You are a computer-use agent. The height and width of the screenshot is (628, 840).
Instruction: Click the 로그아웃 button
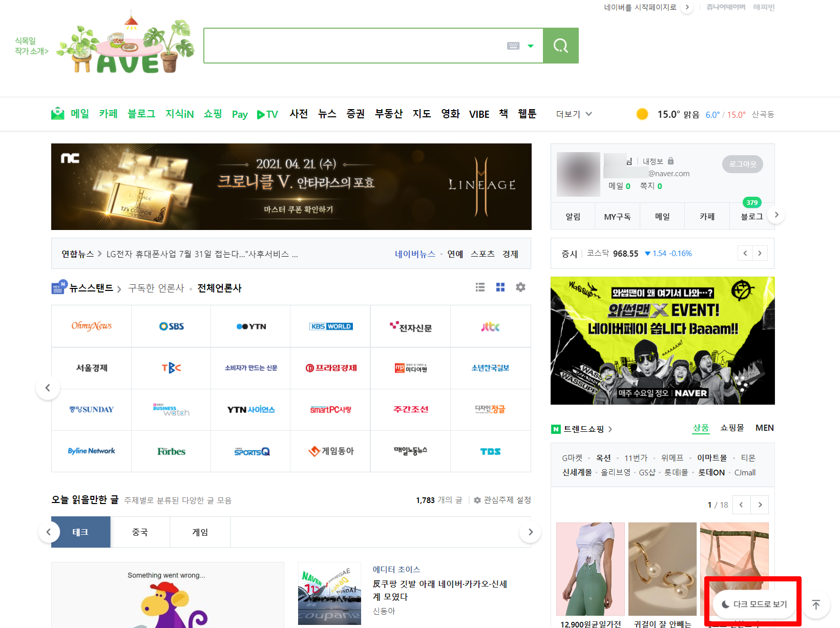pos(743,164)
